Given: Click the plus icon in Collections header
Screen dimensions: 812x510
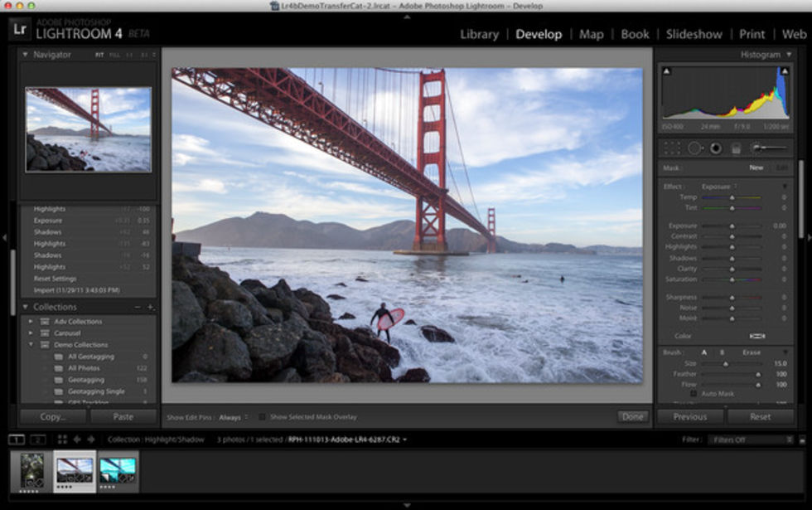Looking at the screenshot, I should (150, 307).
